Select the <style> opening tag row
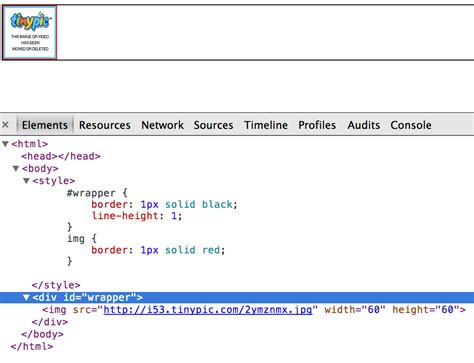This screenshot has height=363, width=474. (53, 181)
